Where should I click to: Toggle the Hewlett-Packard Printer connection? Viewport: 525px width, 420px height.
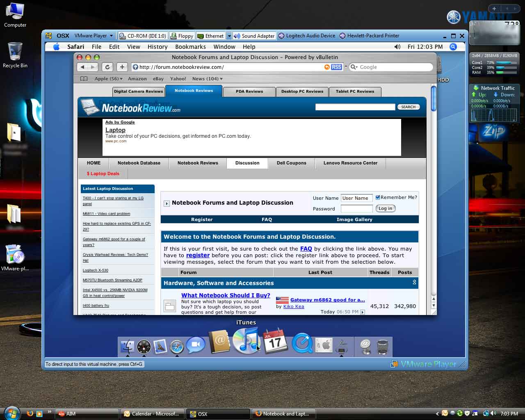pos(369,36)
